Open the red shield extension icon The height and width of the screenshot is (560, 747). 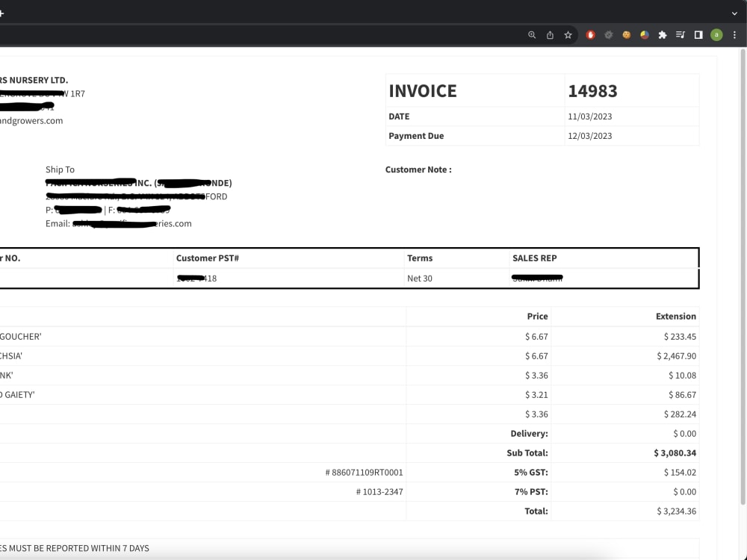point(590,35)
